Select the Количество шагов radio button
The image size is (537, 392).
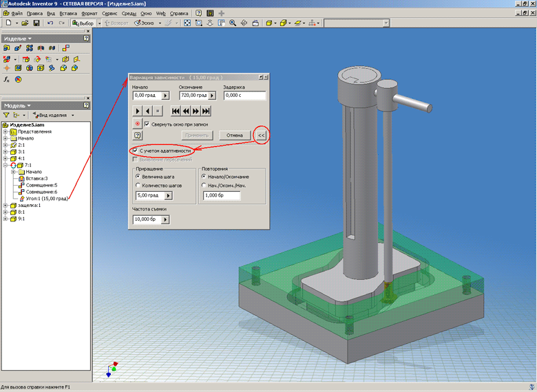[x=138, y=186]
